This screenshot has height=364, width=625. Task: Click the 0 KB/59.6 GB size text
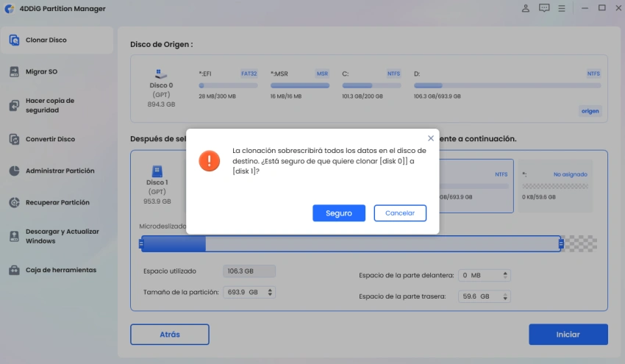coord(538,197)
